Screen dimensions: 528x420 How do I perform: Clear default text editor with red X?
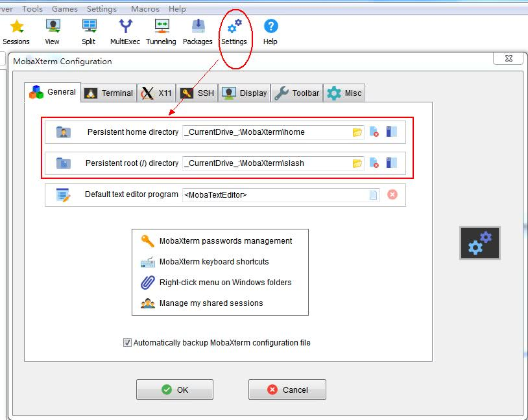tap(392, 194)
